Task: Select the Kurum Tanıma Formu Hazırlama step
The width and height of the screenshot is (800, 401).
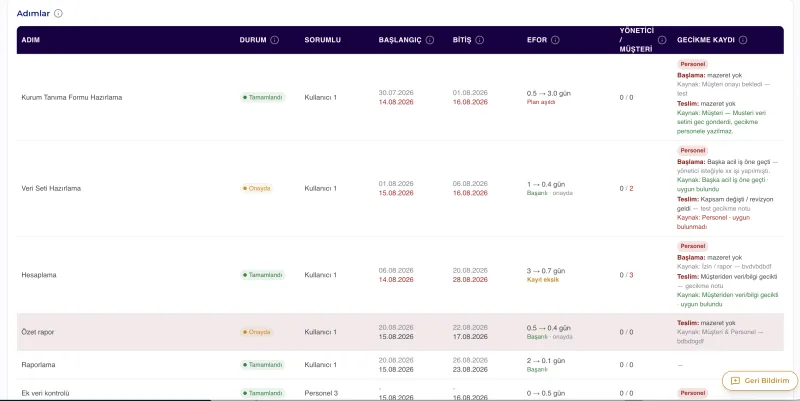Action: coord(71,97)
